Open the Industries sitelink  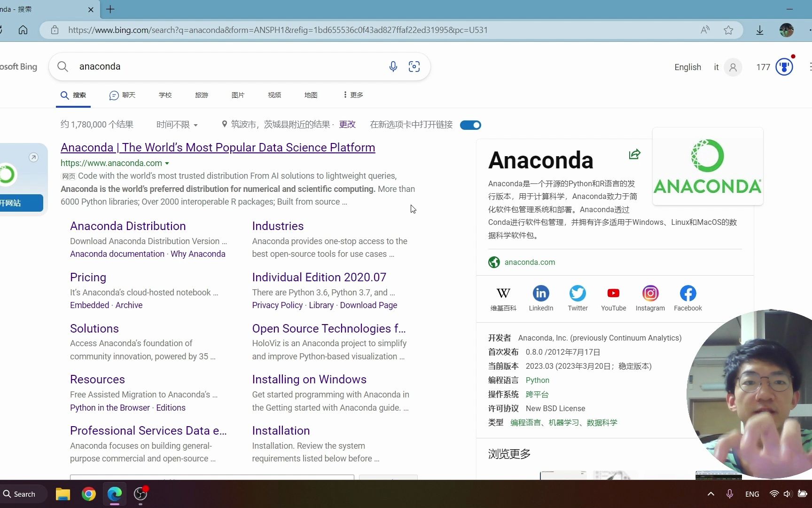click(278, 226)
